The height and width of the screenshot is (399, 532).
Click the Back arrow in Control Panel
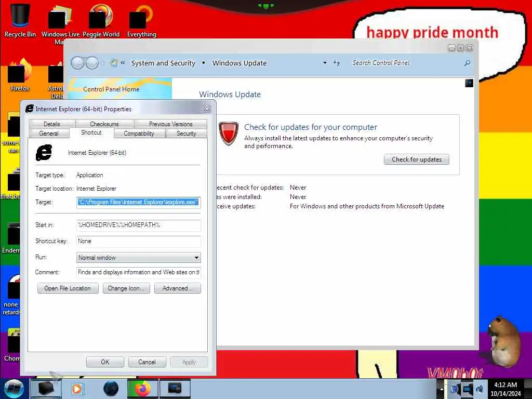point(77,63)
